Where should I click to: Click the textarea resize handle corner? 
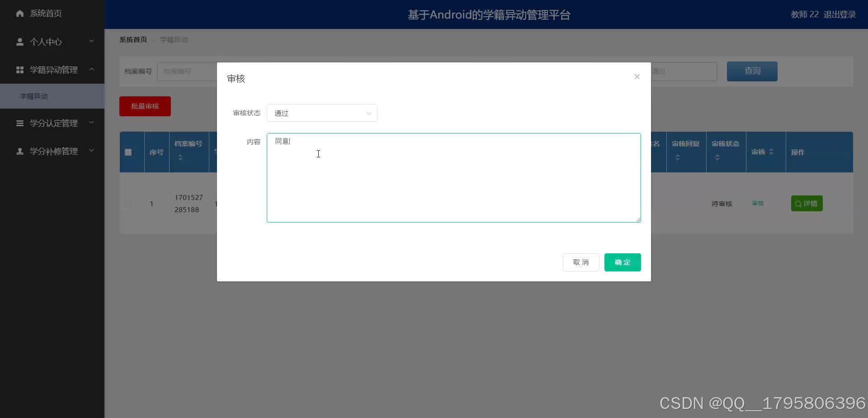pos(638,220)
